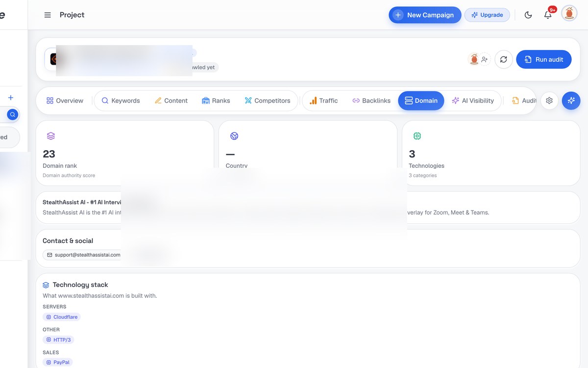Screen dimensions: 588x368
Task: Open the project settings gear
Action: coord(549,101)
